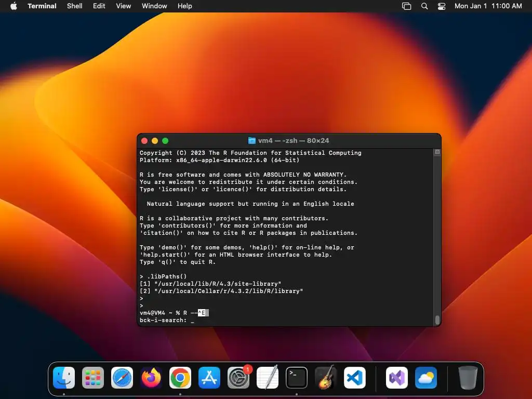
Task: Click the site-library path output line
Action: 210,284
